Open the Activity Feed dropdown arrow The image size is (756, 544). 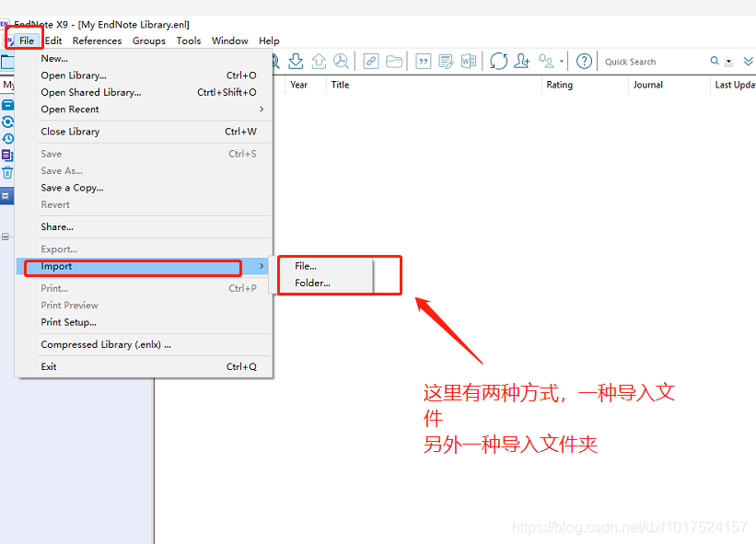coord(562,61)
